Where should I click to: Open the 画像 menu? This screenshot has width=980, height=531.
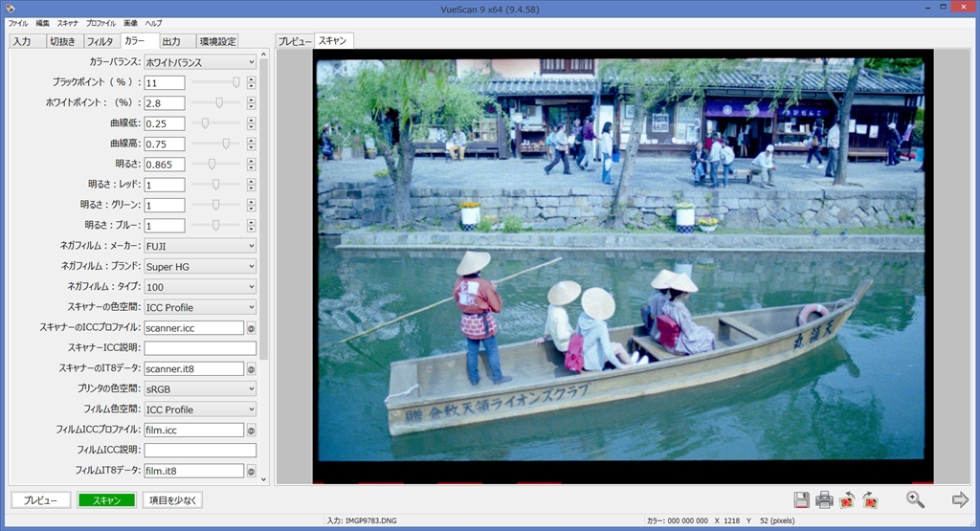[x=130, y=23]
